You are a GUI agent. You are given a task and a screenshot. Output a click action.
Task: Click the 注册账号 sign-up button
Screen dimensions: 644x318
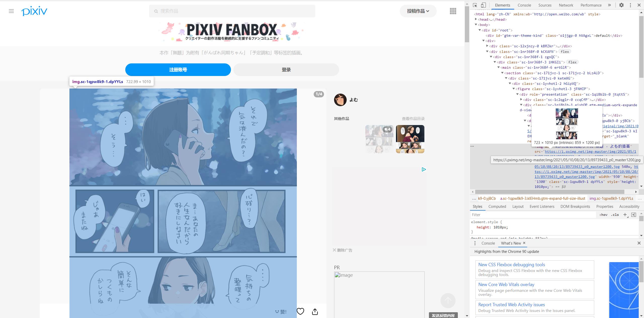178,70
